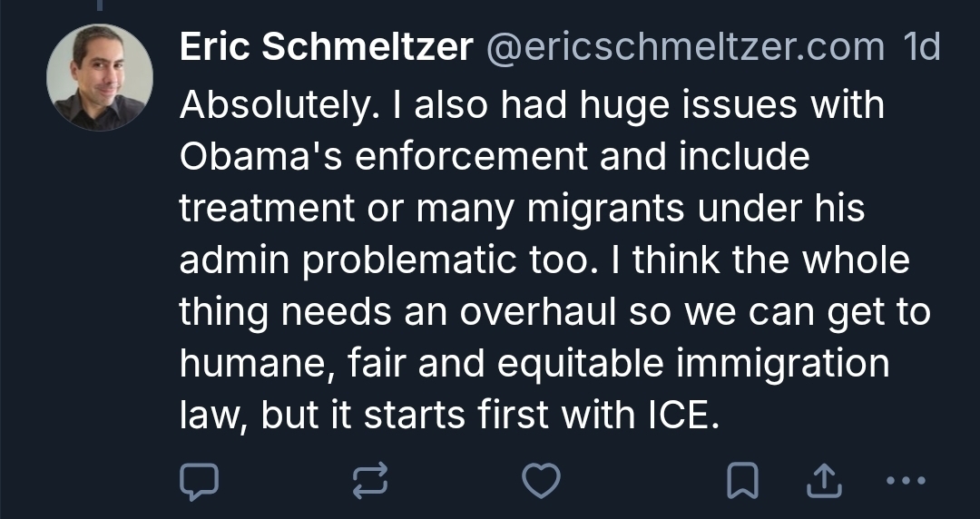Click the thread connector line above the avatar
This screenshot has height=519, width=980.
pyautogui.click(x=99, y=5)
